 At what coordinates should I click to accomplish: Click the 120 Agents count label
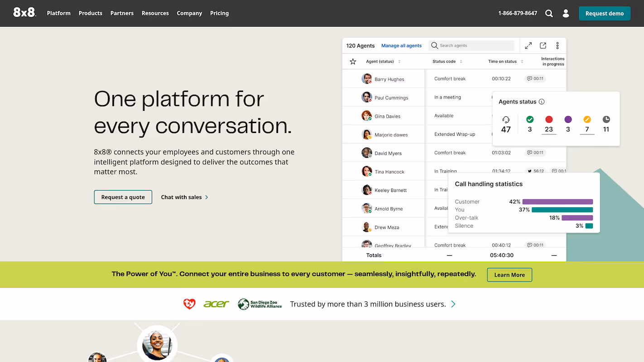[x=360, y=46]
